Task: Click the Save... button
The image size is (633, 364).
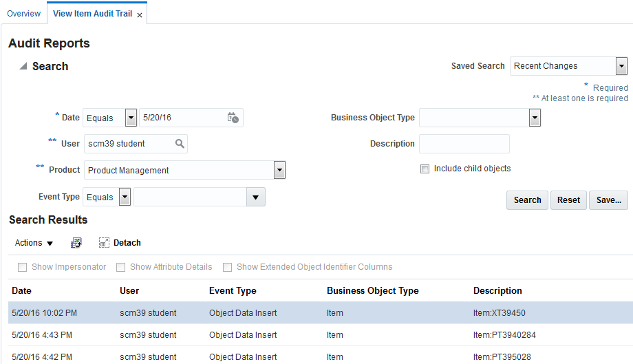Action: coord(608,200)
